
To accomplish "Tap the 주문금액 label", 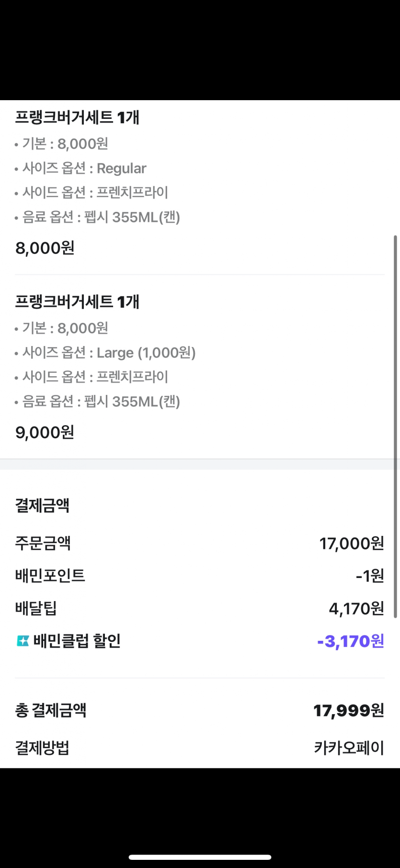I will [43, 543].
